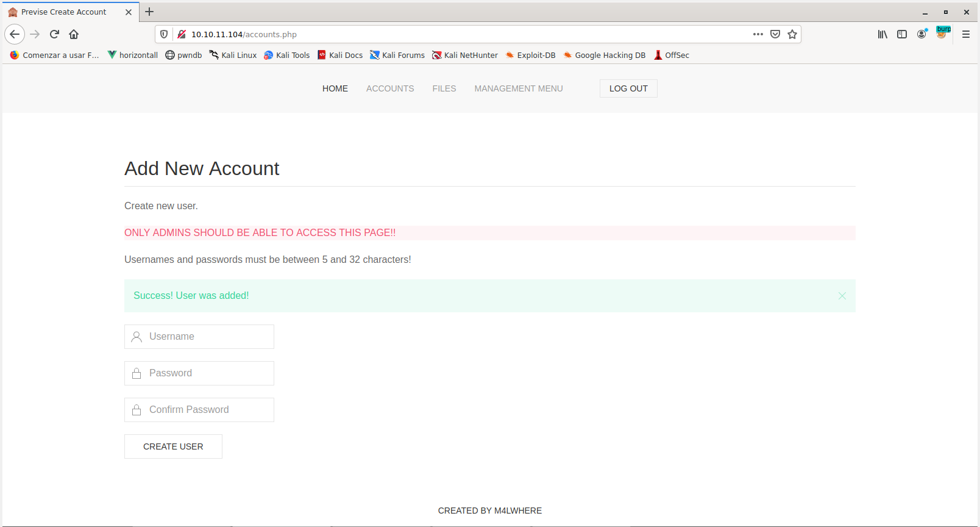Open the Firefox account icon
Screen dimensions: 980x527
tap(921, 34)
